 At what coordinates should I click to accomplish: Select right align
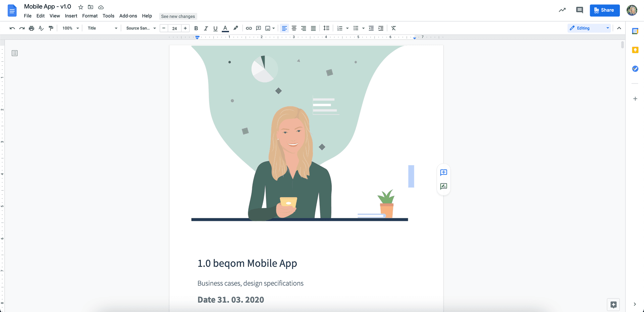click(304, 28)
